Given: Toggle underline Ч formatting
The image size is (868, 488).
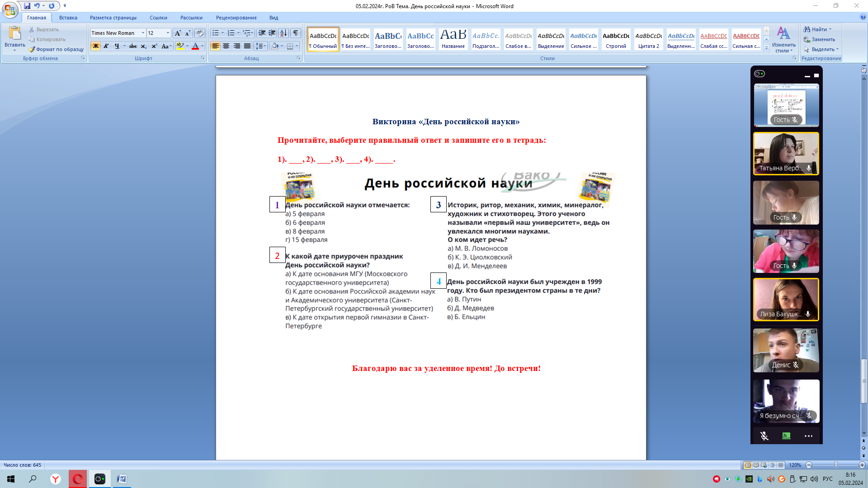Looking at the screenshot, I should point(117,46).
